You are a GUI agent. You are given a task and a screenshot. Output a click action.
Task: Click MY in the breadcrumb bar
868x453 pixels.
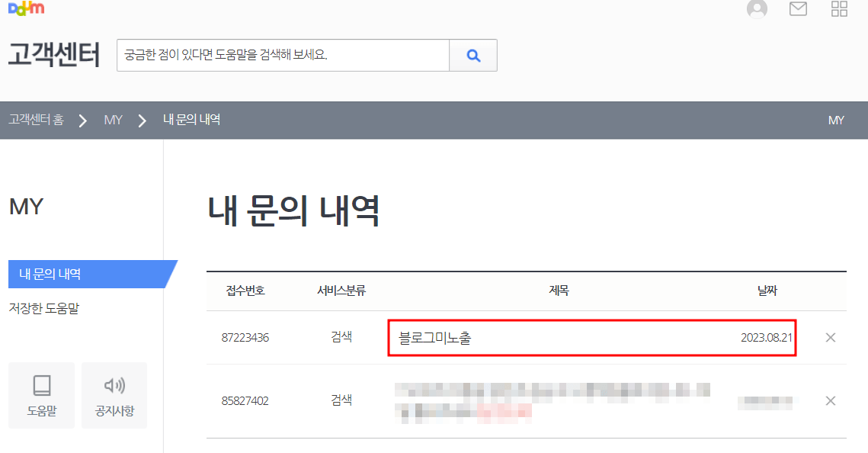coord(113,120)
